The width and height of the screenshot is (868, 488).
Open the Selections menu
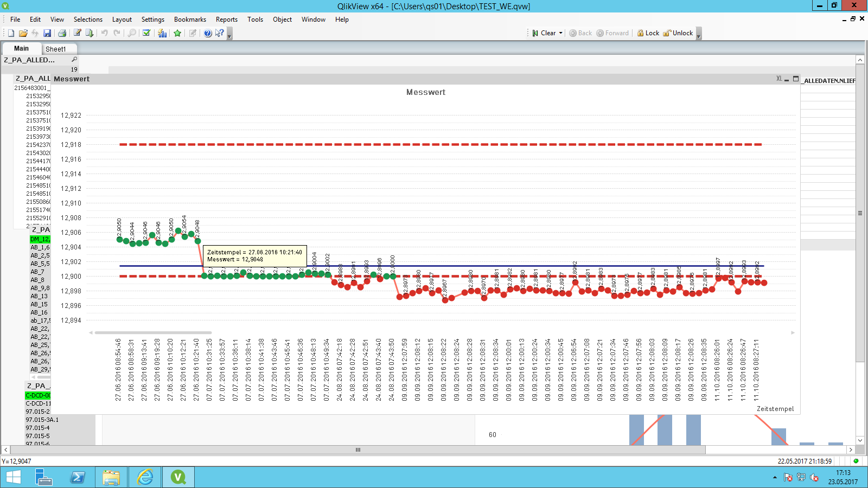tap(88, 20)
